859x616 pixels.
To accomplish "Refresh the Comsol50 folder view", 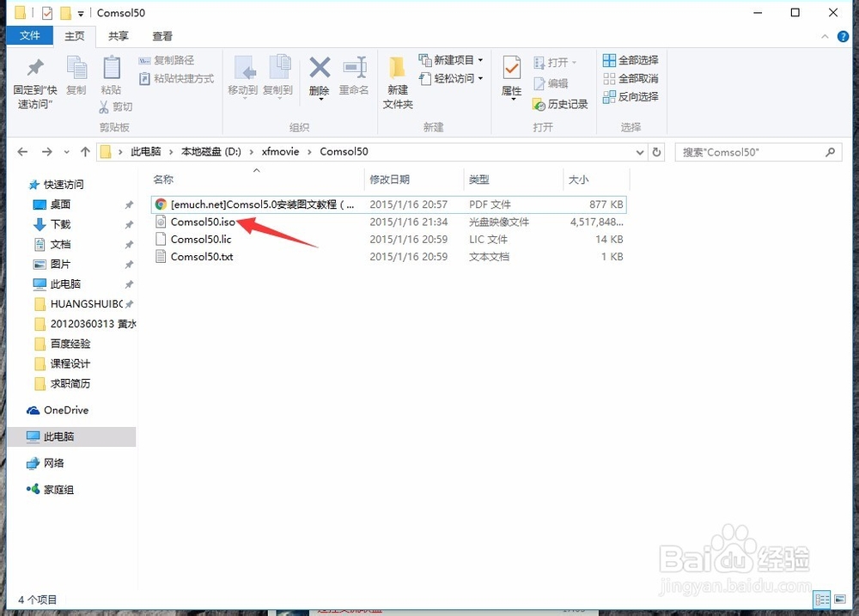I will point(656,152).
